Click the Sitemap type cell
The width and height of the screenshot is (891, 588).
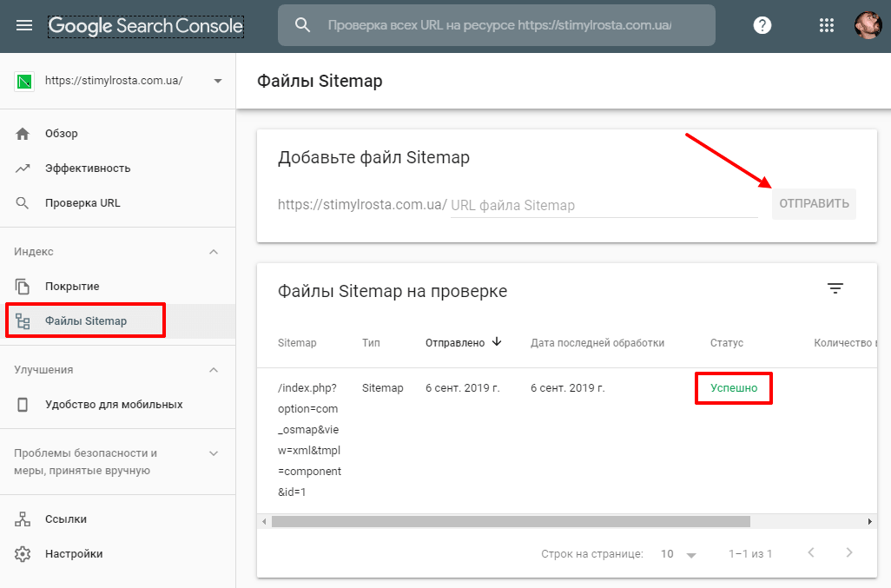tap(382, 388)
